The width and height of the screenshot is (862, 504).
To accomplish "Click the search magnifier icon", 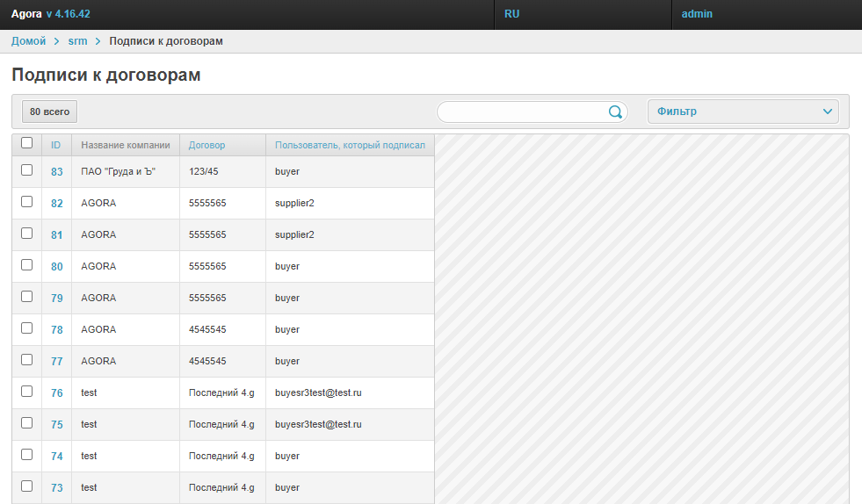I will (x=615, y=112).
